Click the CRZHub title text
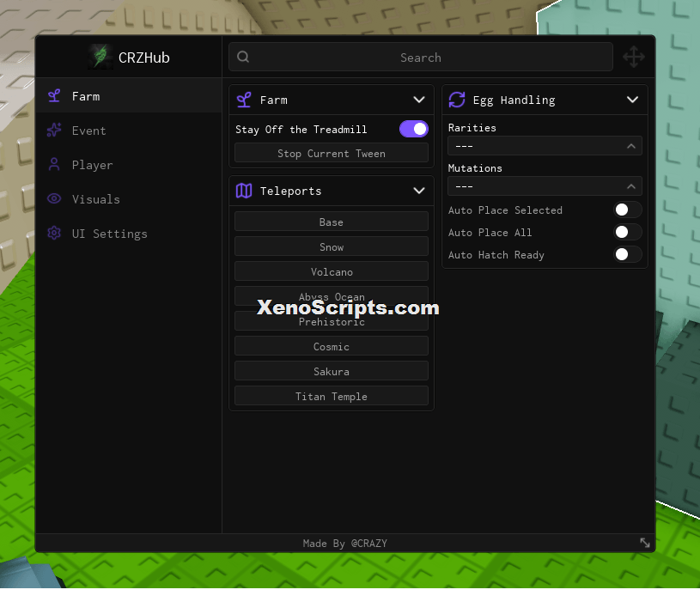 (x=143, y=58)
